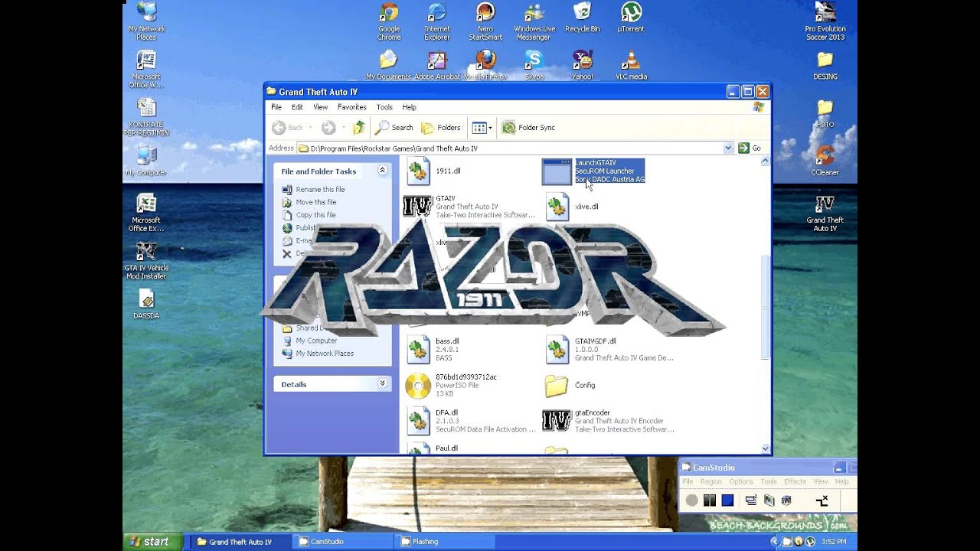Select the Pro Evolution Soccer 2013 icon
Screen dimensions: 980x551
(825, 21)
